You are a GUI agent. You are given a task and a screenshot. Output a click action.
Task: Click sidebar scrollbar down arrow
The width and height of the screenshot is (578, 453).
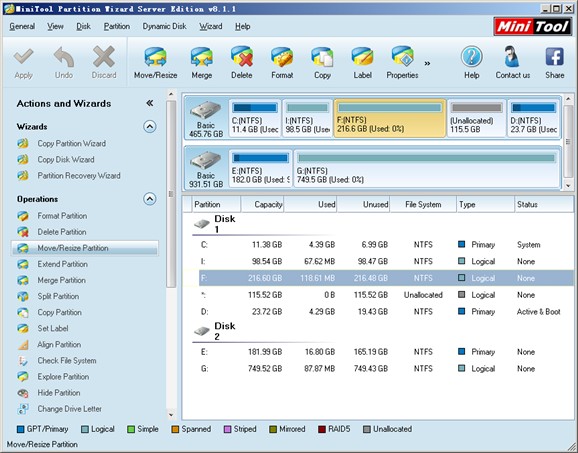click(x=171, y=415)
